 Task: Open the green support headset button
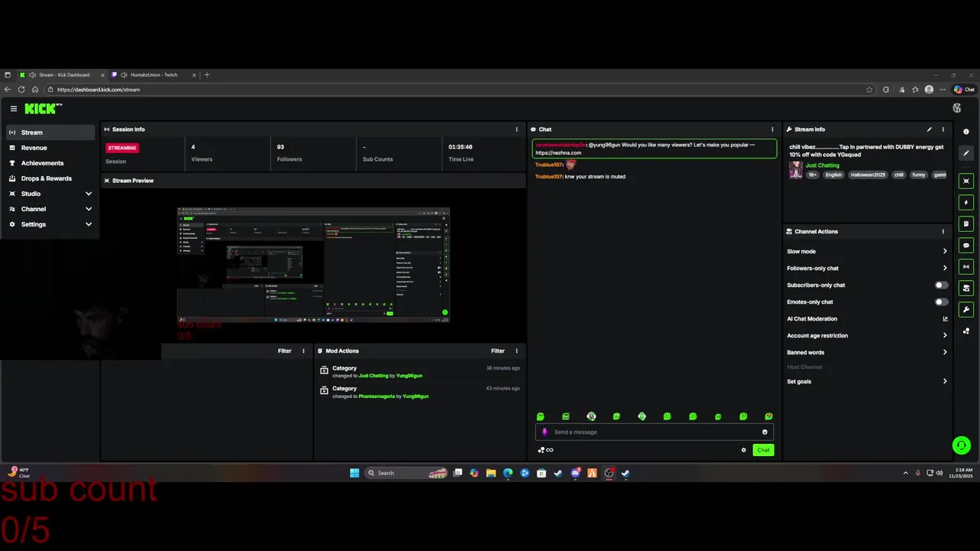962,445
